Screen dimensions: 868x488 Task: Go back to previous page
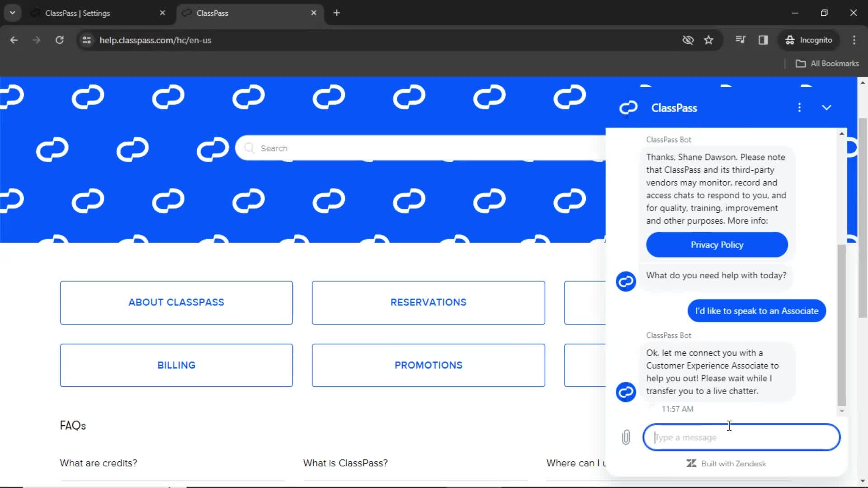pos(14,40)
